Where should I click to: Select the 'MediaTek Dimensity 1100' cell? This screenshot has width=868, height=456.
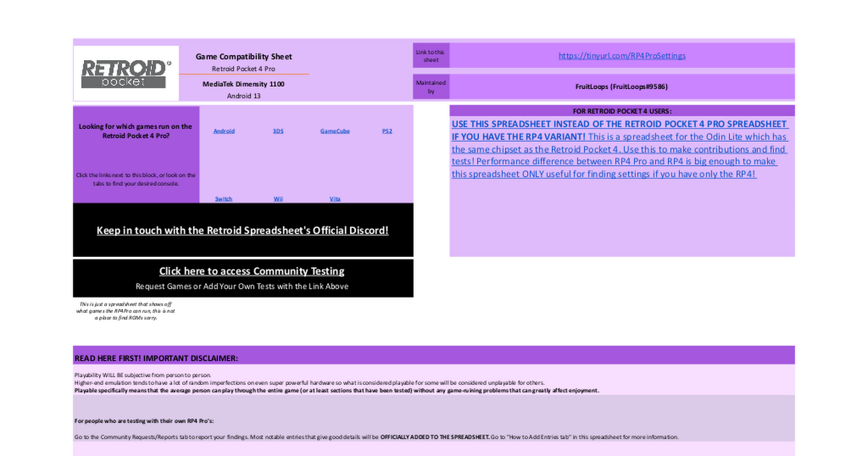coord(244,84)
